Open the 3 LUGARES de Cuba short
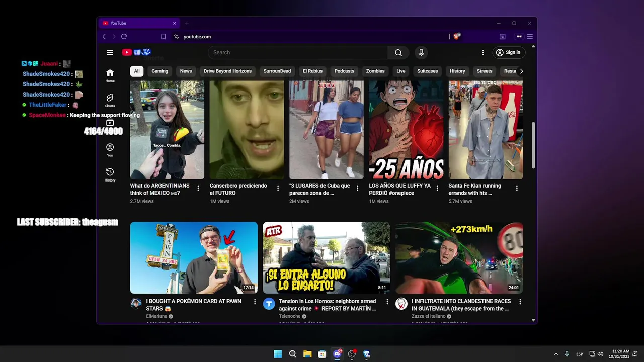 pos(327,130)
